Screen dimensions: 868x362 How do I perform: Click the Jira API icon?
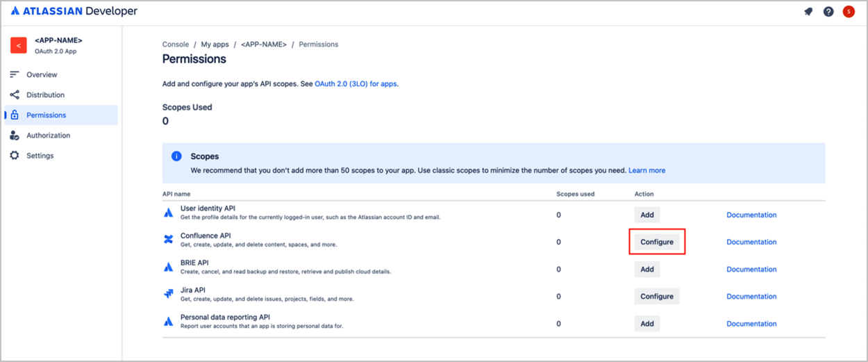tap(168, 294)
